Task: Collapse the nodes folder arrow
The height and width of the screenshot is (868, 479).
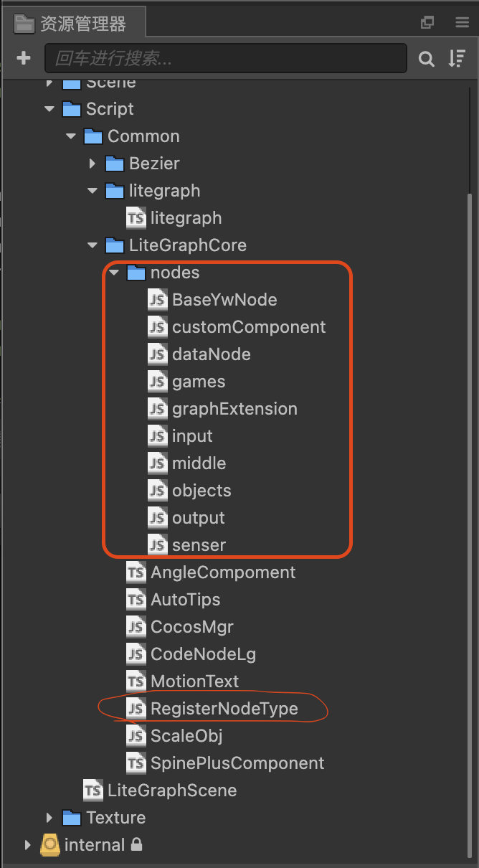Action: click(x=114, y=273)
